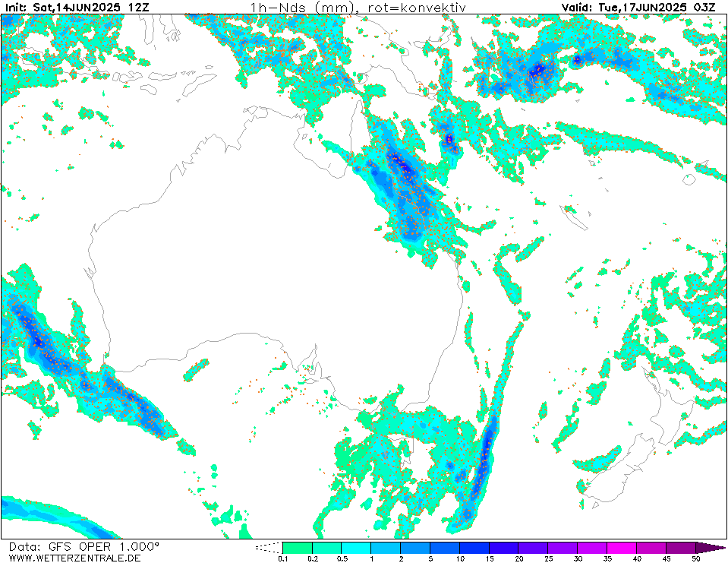The image size is (728, 563).
Task: Click the map title 1h-Nds (mm), rot=konvektiv
Action: click(x=358, y=8)
